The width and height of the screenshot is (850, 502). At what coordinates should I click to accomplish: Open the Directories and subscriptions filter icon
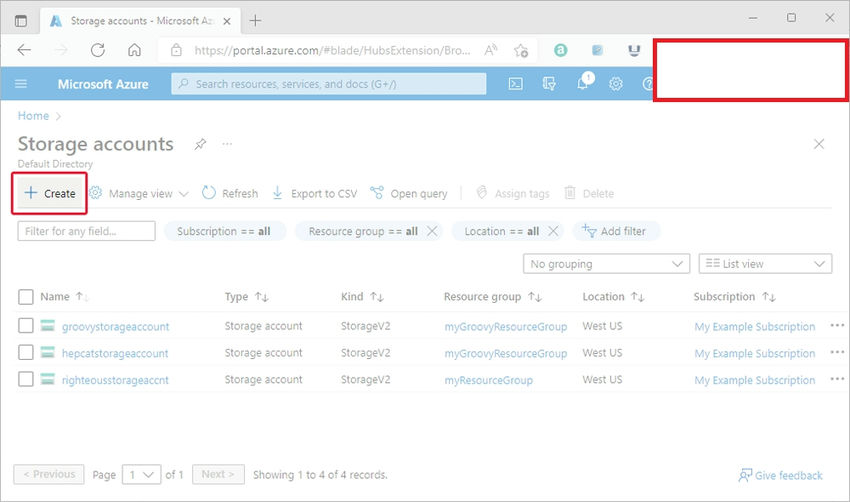click(x=549, y=83)
